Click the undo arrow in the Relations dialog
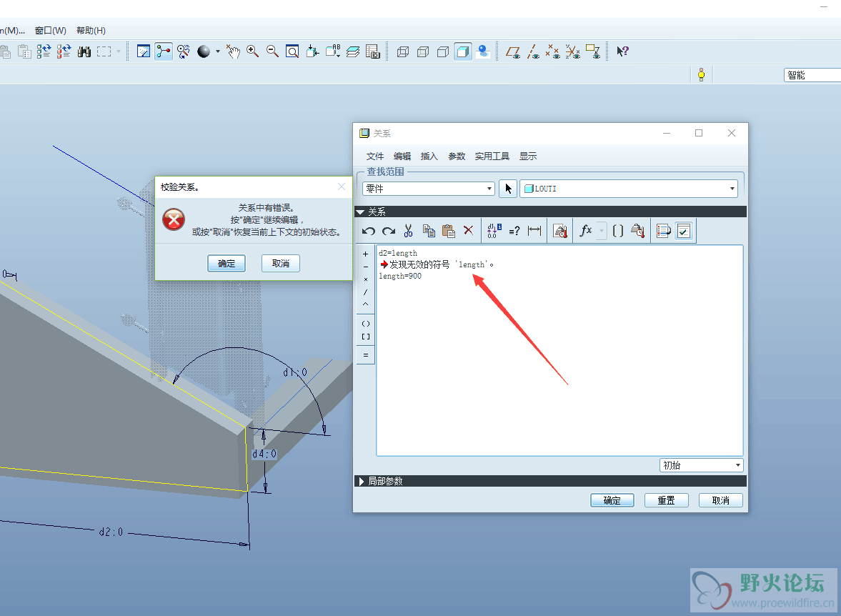Screen dimensions: 841x616 368,232
